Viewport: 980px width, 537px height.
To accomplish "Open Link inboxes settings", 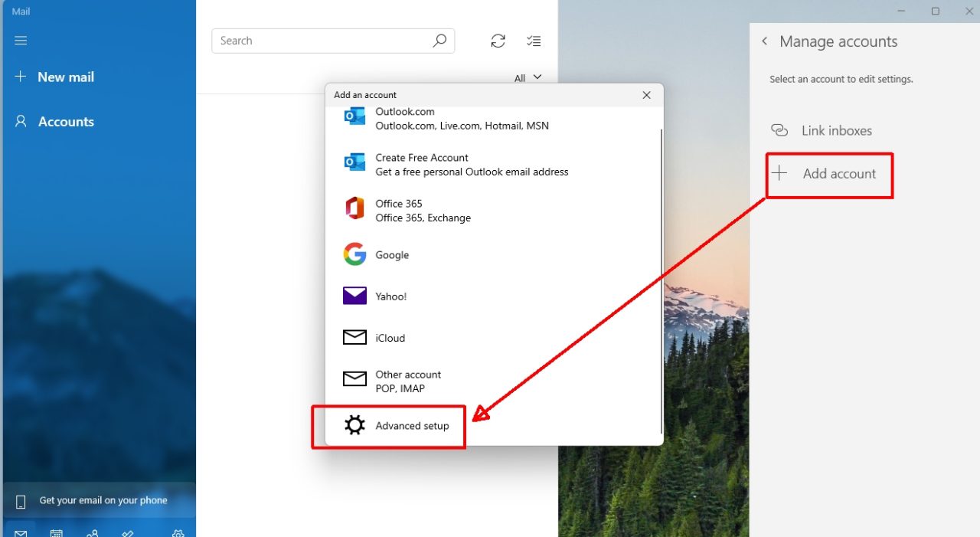I will point(836,130).
